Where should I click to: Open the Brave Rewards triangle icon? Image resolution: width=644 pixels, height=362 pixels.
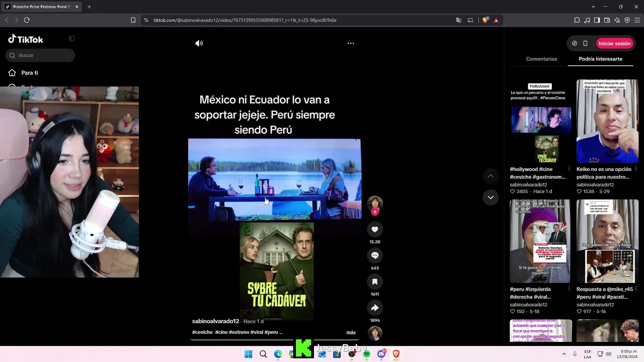pos(496,20)
